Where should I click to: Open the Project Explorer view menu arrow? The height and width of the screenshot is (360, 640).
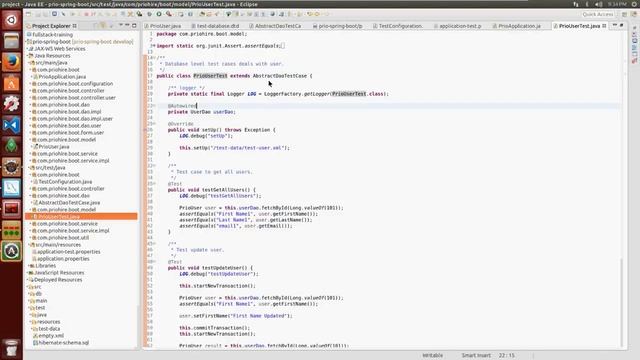121,25
